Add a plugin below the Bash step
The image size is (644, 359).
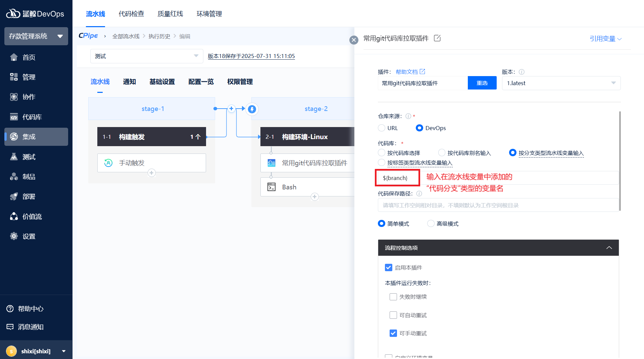[314, 197]
